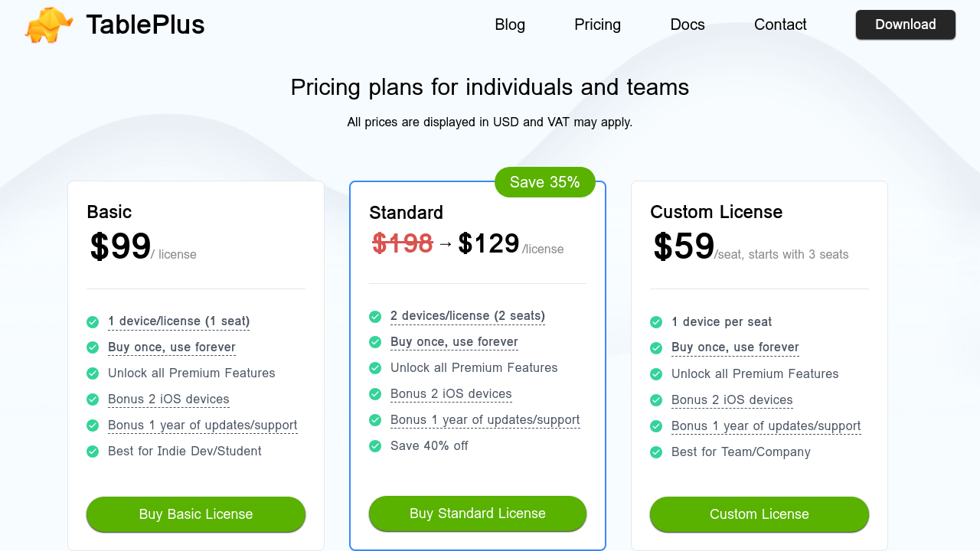Click Custom's 'Bonus 1 year of updates/support' link

766,426
